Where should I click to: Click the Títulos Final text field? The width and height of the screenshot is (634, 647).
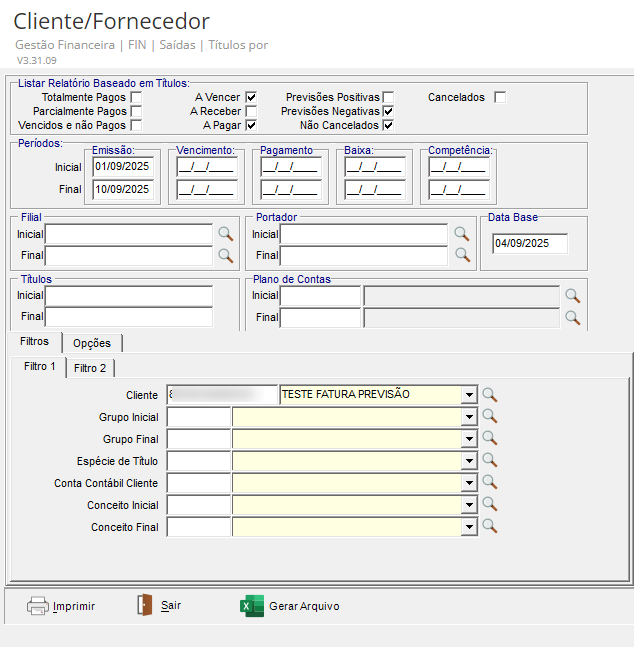click(129, 317)
